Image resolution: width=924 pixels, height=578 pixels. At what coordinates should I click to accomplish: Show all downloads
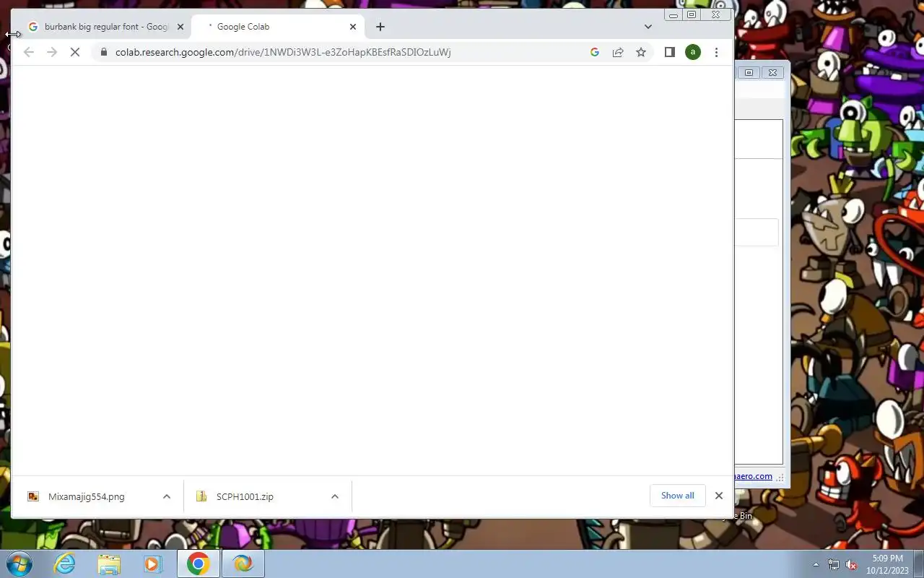pos(677,496)
